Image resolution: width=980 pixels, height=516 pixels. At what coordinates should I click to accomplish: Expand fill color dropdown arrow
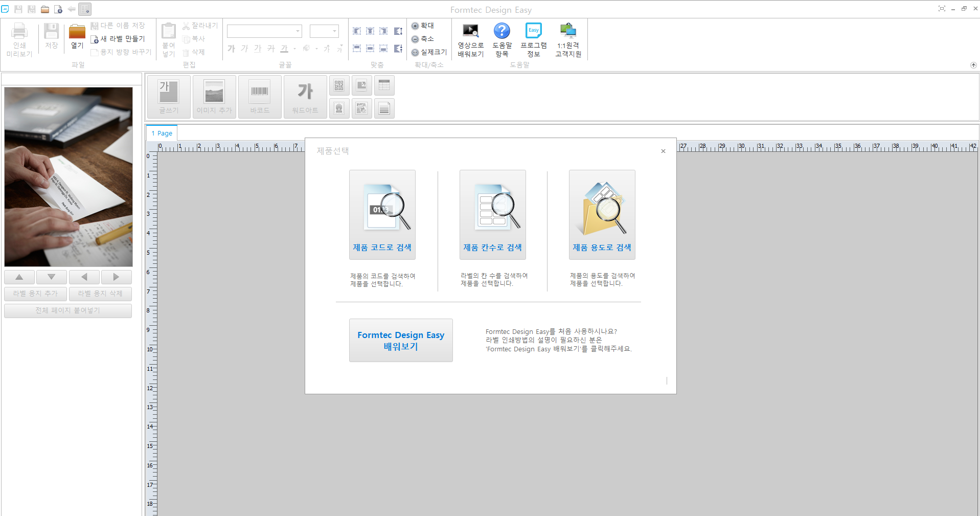[317, 49]
